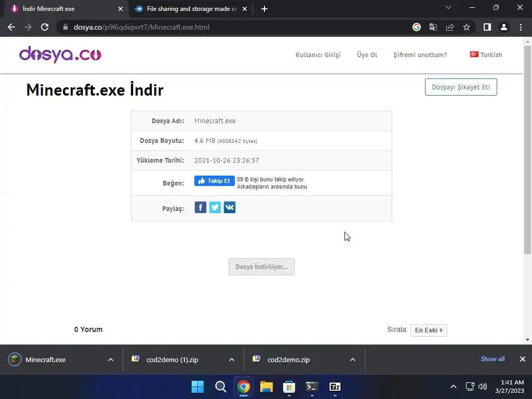Open the Windows Start menu

197,387
